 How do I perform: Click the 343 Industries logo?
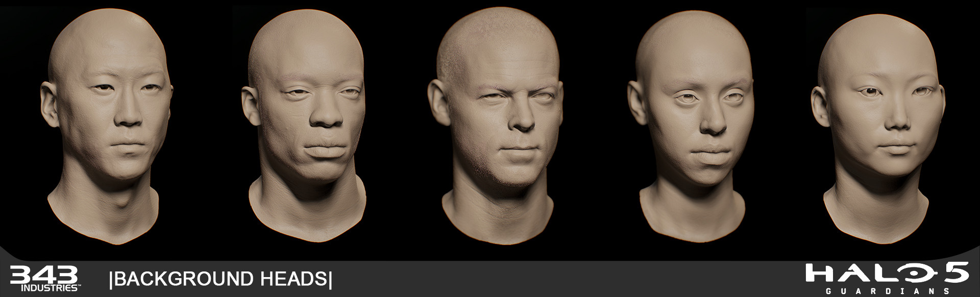[x=44, y=278]
